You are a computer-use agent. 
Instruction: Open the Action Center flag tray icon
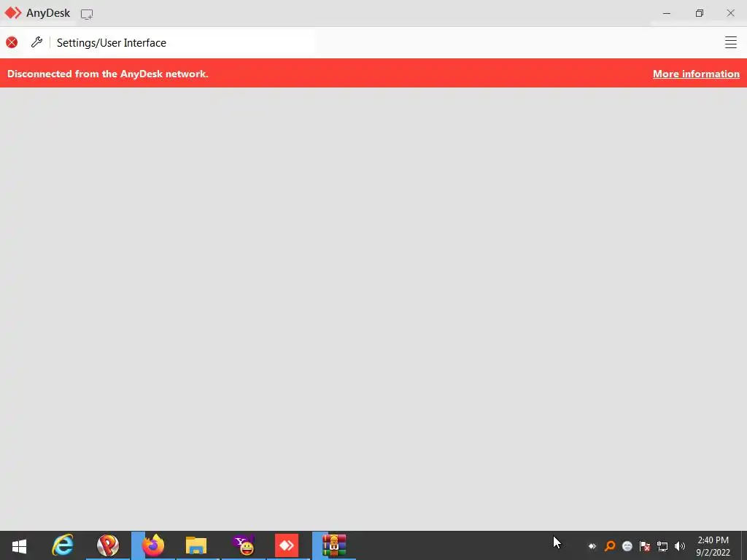click(645, 546)
